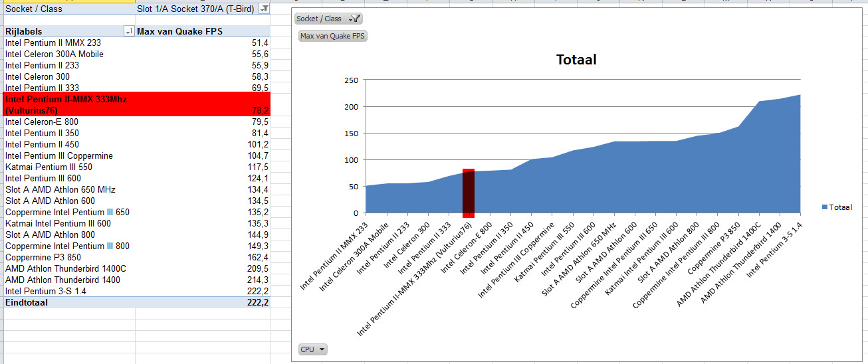
Task: Select the Intel Pentium III Coppermine row
Action: click(x=136, y=155)
